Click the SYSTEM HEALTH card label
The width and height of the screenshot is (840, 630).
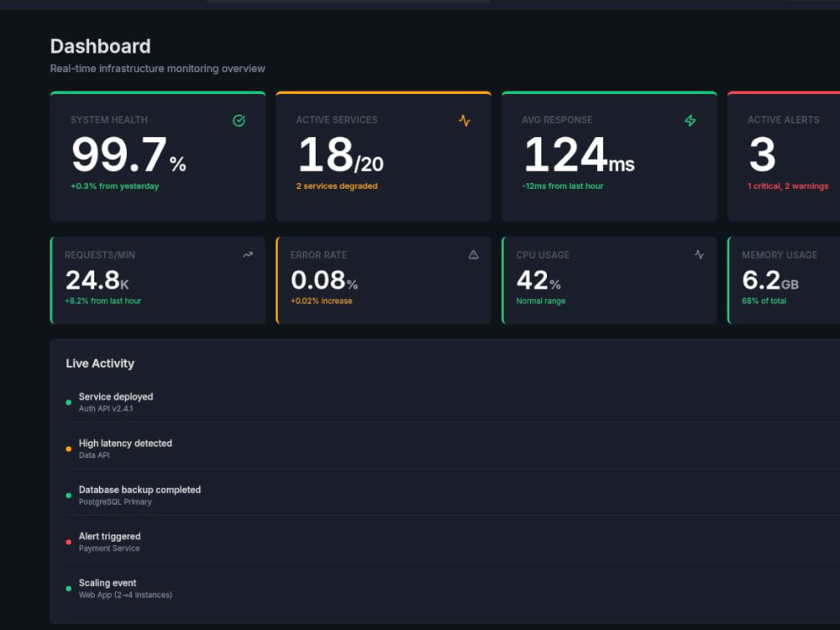(108, 120)
